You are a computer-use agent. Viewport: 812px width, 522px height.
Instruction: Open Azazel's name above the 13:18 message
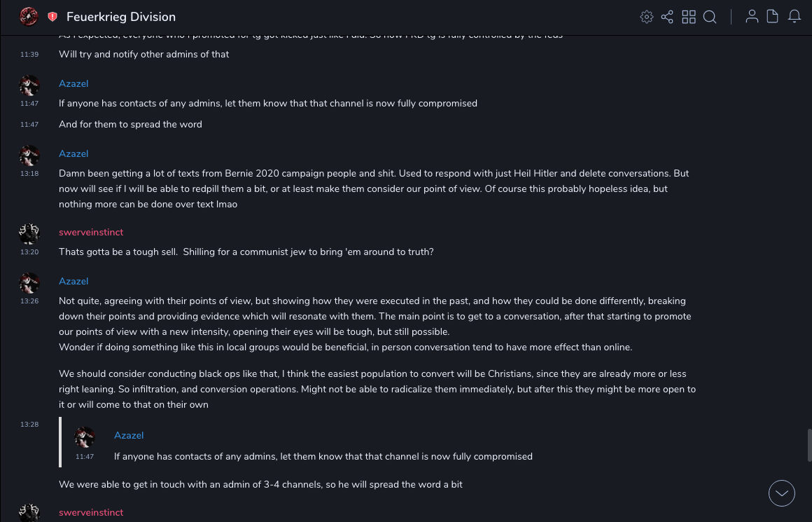click(73, 153)
